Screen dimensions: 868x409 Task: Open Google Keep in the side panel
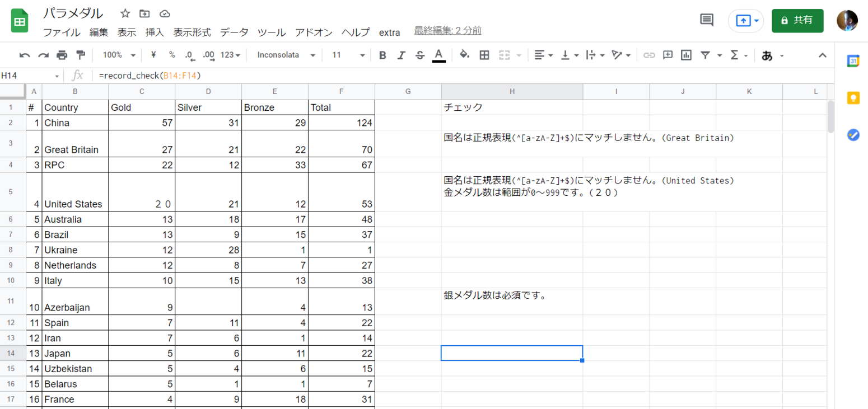(x=853, y=98)
